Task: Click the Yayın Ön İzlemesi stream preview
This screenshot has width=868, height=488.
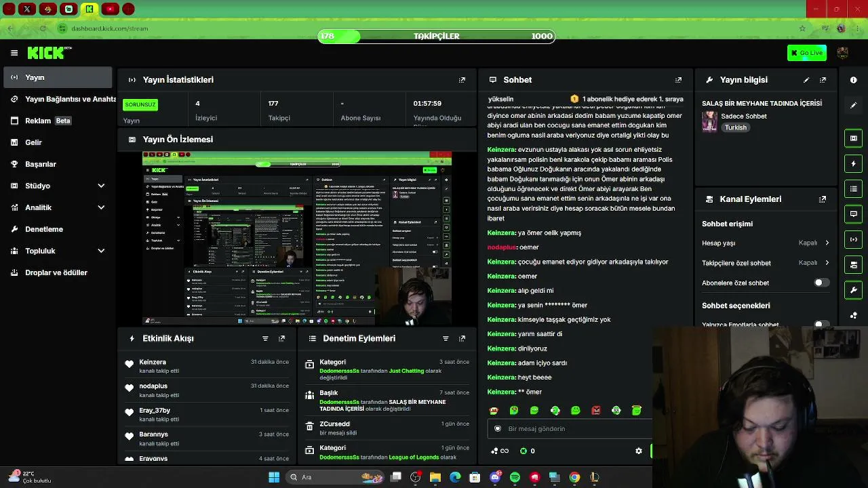Action: click(297, 238)
